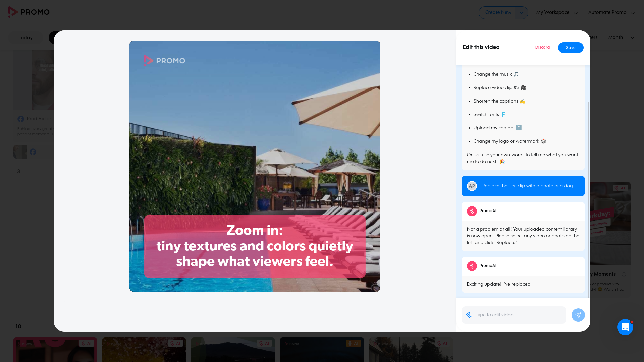Click the 'Zoom in' caption overlay
Viewport: 644px width, 362px height.
pyautogui.click(x=255, y=246)
